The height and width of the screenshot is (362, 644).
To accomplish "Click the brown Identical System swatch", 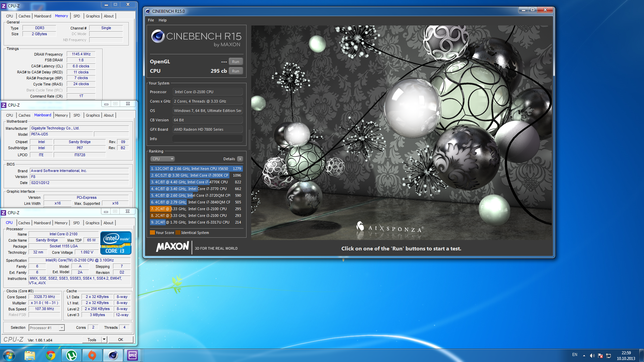I will tap(178, 233).
